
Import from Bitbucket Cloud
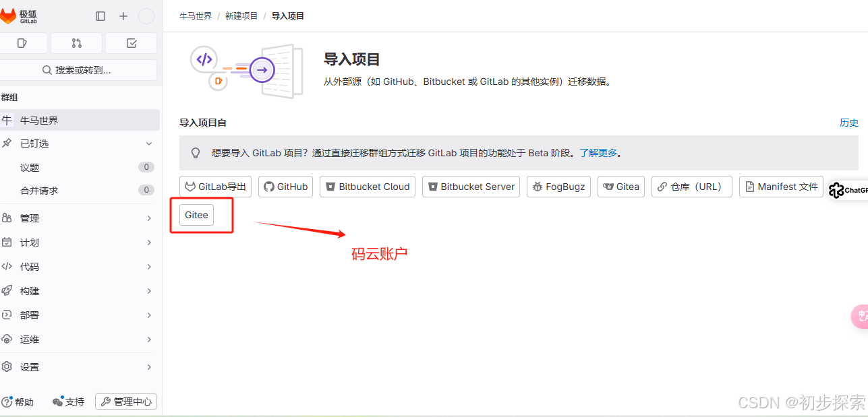[x=368, y=187]
